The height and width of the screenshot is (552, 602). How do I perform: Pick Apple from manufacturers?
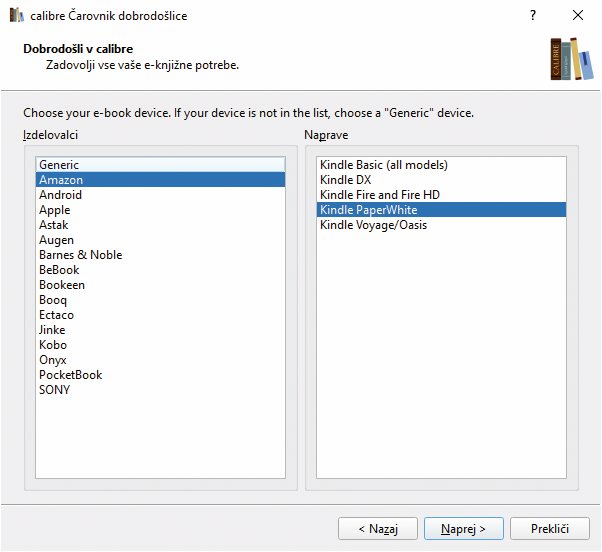(x=160, y=210)
